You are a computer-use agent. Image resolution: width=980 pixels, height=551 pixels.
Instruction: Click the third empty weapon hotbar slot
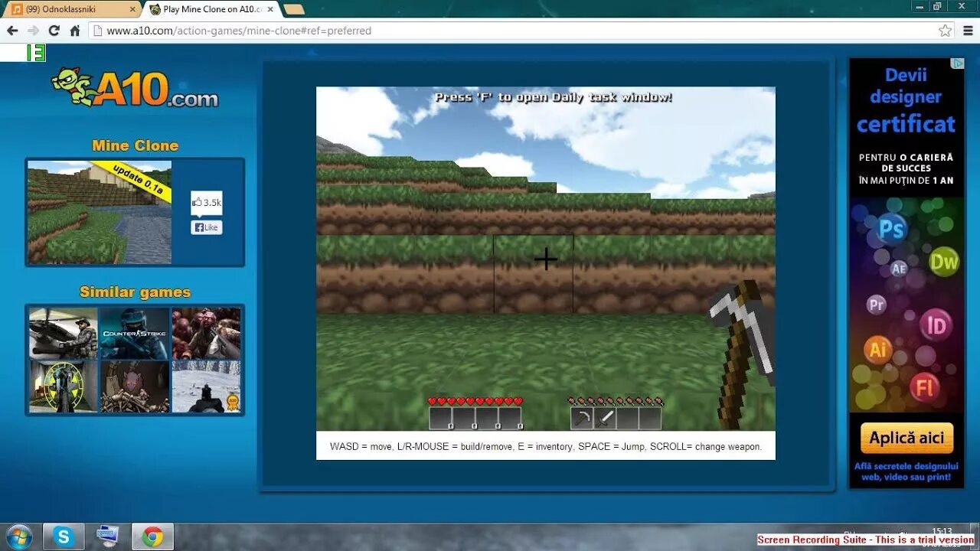628,419
